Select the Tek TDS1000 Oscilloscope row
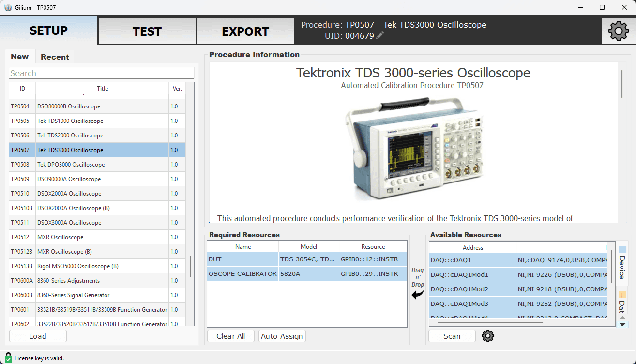The image size is (636, 364). click(97, 121)
